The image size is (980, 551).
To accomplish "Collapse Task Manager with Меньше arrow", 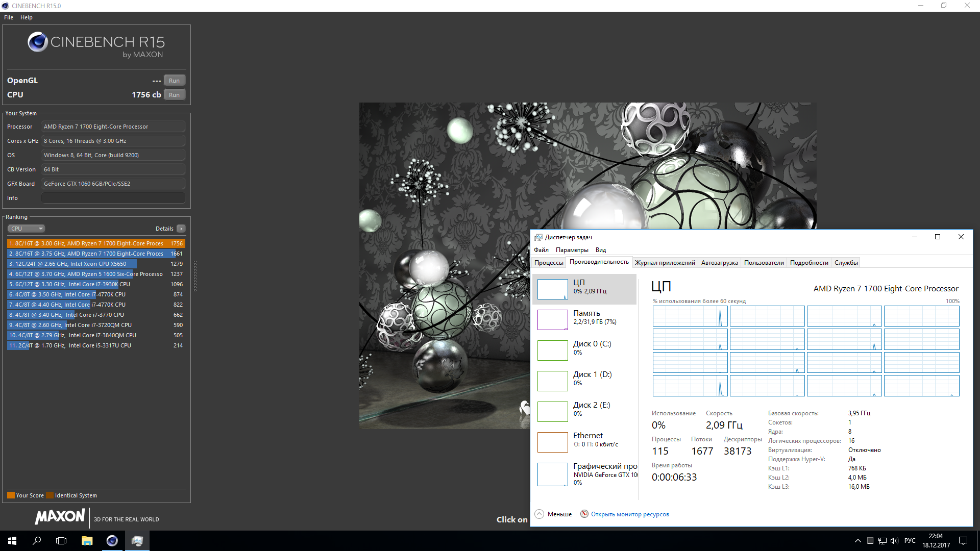I will point(540,514).
